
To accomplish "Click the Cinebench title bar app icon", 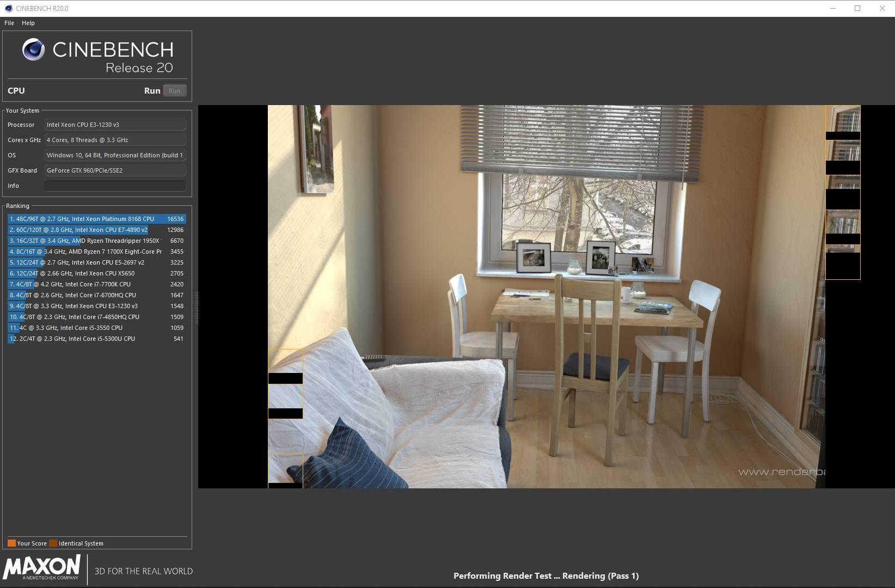I will (8, 8).
